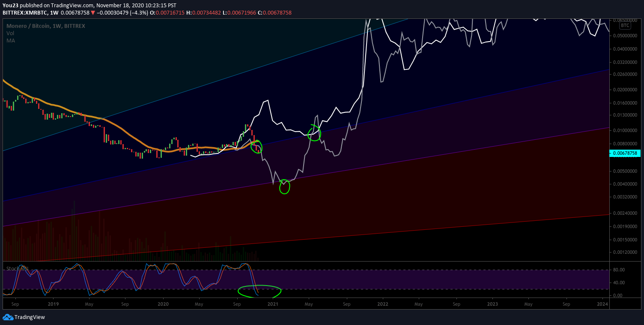Select the Vol indicator label
This screenshot has width=644, height=325.
[10, 33]
